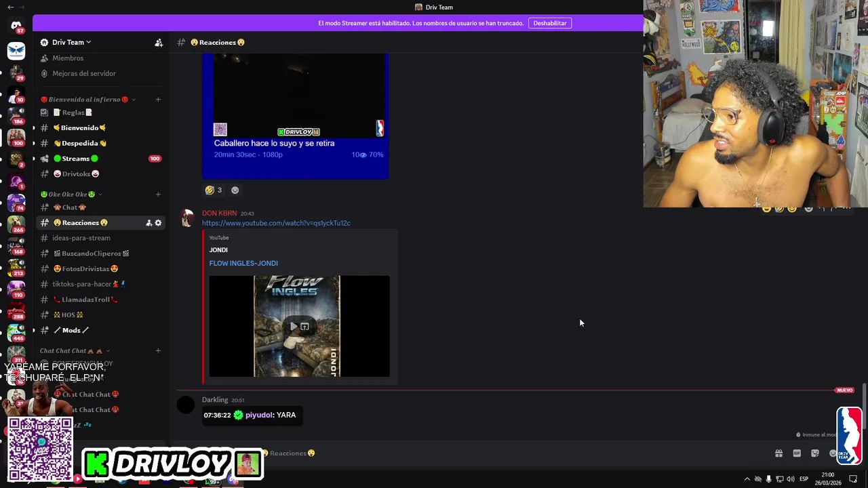Open the gift Nitro icon

coord(778,453)
